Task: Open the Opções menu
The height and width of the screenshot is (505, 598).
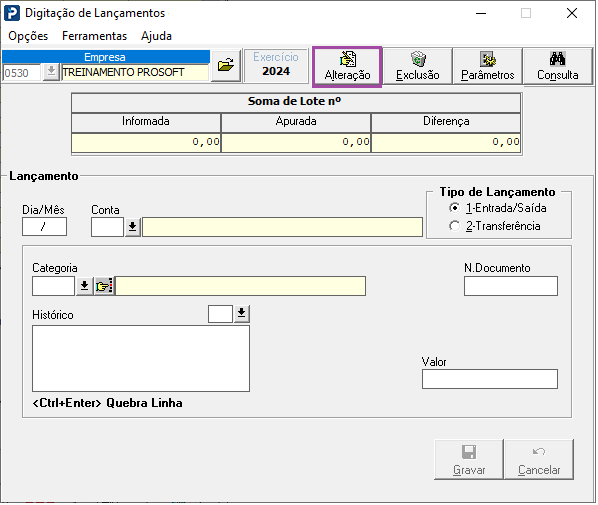Action: (x=28, y=36)
